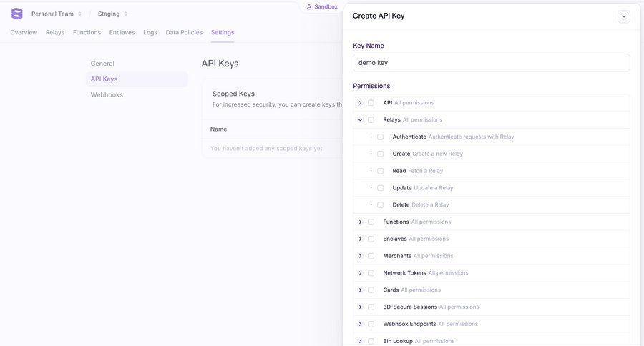This screenshot has height=346, width=644.
Task: Expand the Functions permissions chevron
Action: pos(360,222)
